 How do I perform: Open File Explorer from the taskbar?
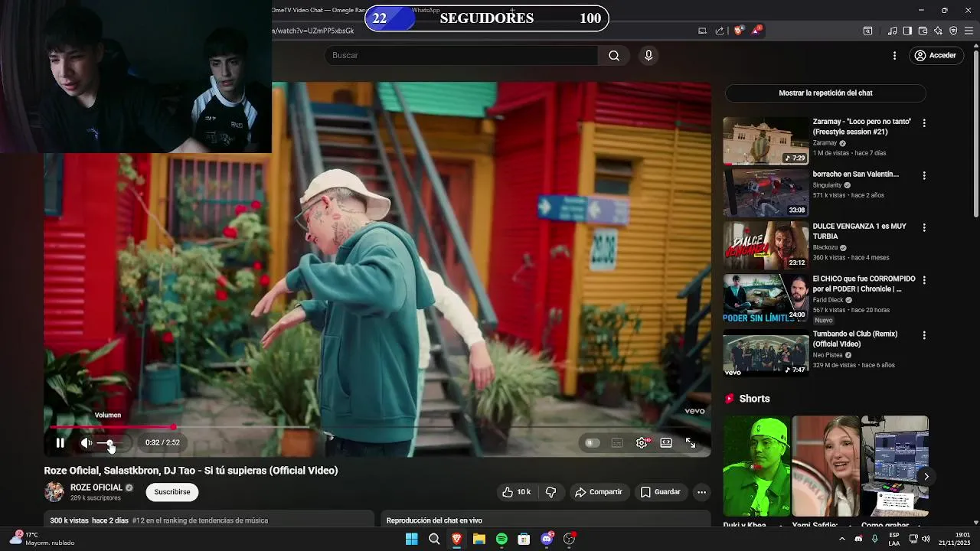479,539
